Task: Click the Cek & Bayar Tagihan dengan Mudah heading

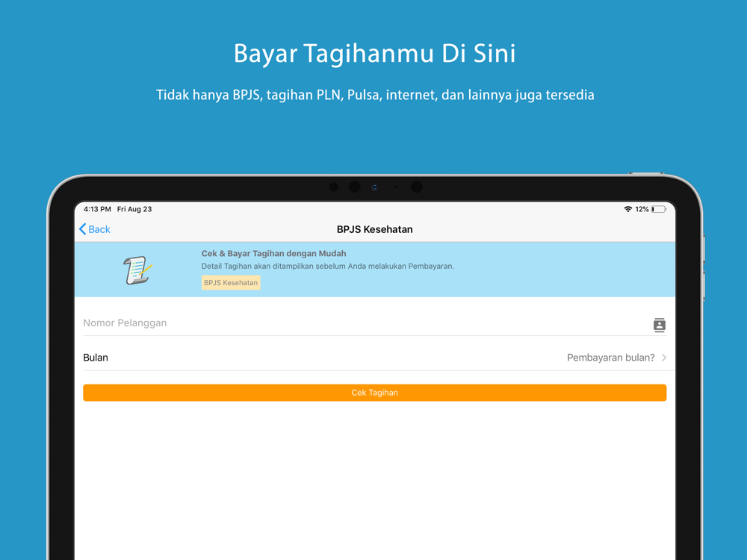Action: [273, 253]
